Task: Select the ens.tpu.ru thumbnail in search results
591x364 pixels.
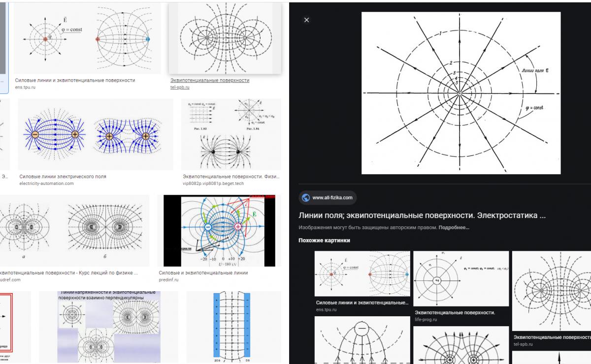Action: point(87,39)
